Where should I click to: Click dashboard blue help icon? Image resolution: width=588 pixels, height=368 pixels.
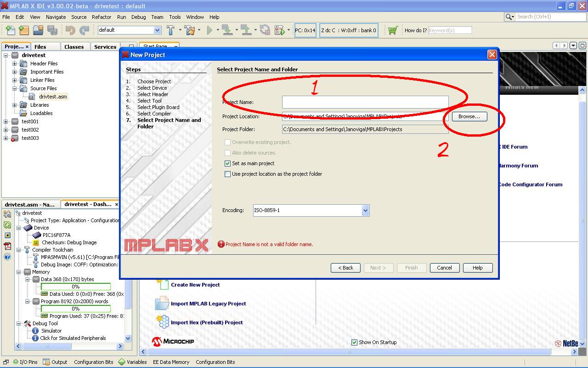(7, 257)
